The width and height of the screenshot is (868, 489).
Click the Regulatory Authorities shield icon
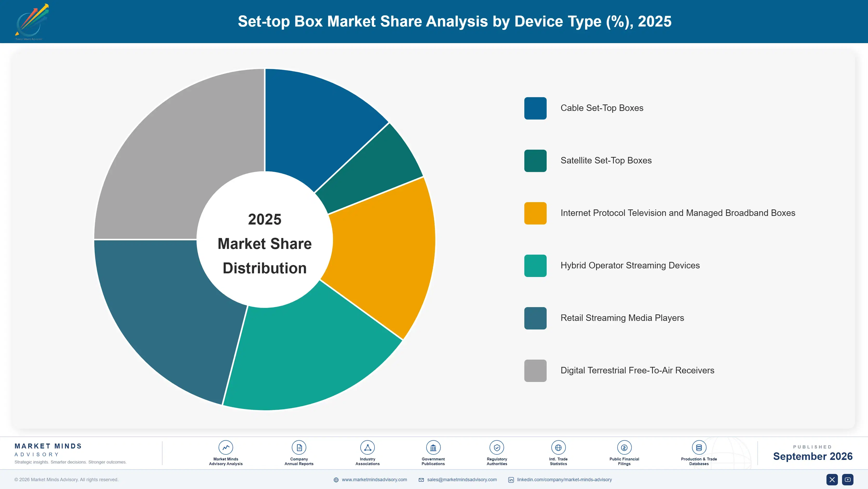coord(497,447)
